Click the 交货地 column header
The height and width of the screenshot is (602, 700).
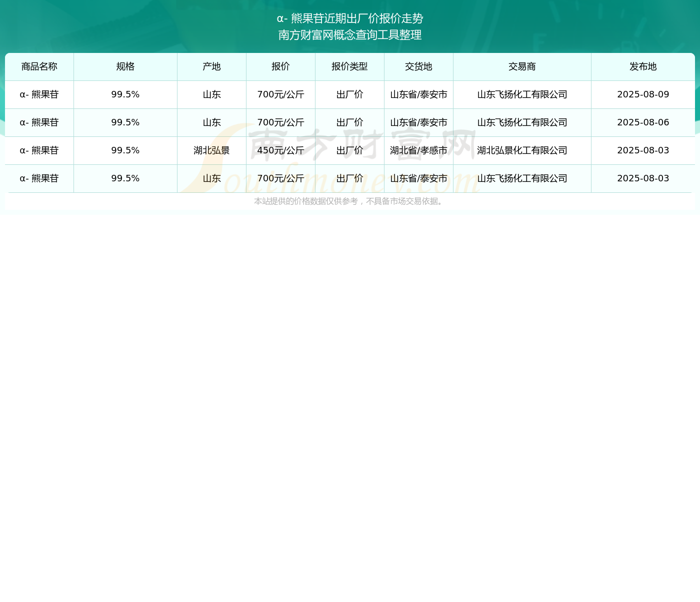point(418,66)
